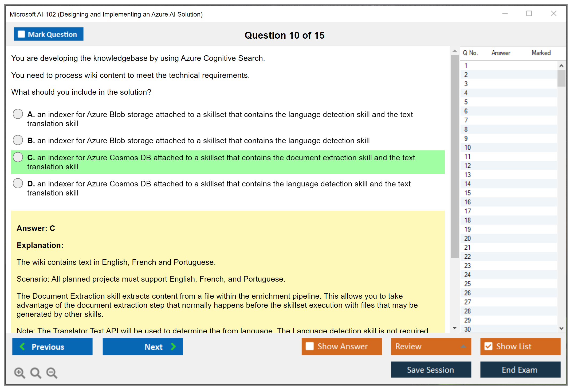Toggle the Show Answer checkbox

click(x=310, y=346)
